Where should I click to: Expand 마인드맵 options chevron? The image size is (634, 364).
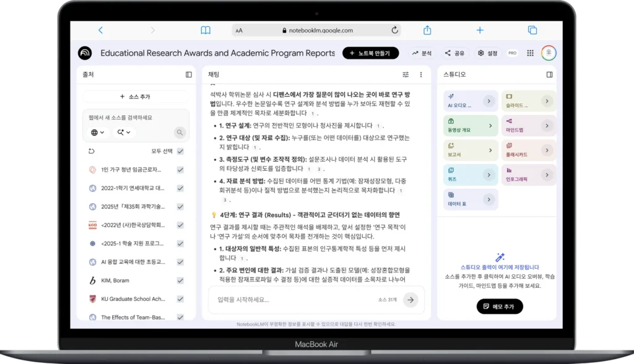tap(547, 126)
